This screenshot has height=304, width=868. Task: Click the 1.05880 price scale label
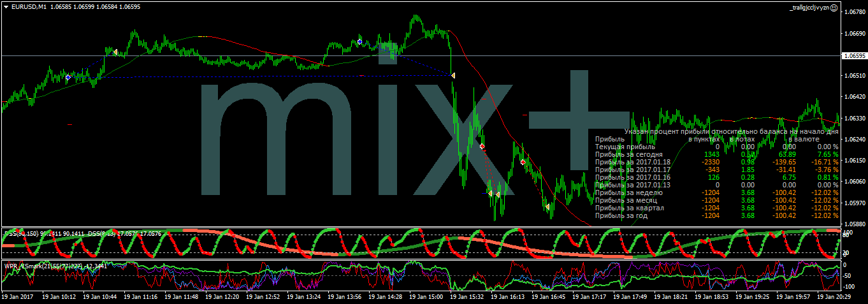[855, 224]
